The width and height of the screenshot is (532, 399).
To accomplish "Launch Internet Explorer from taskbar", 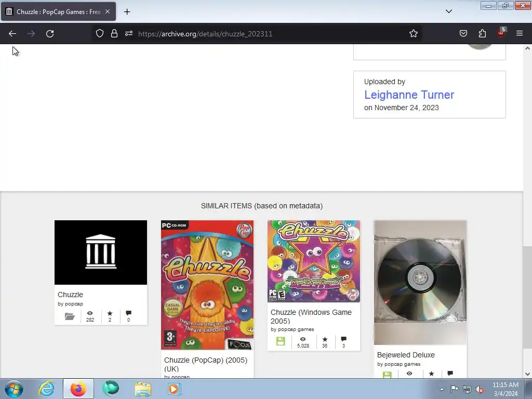I will pos(46,389).
